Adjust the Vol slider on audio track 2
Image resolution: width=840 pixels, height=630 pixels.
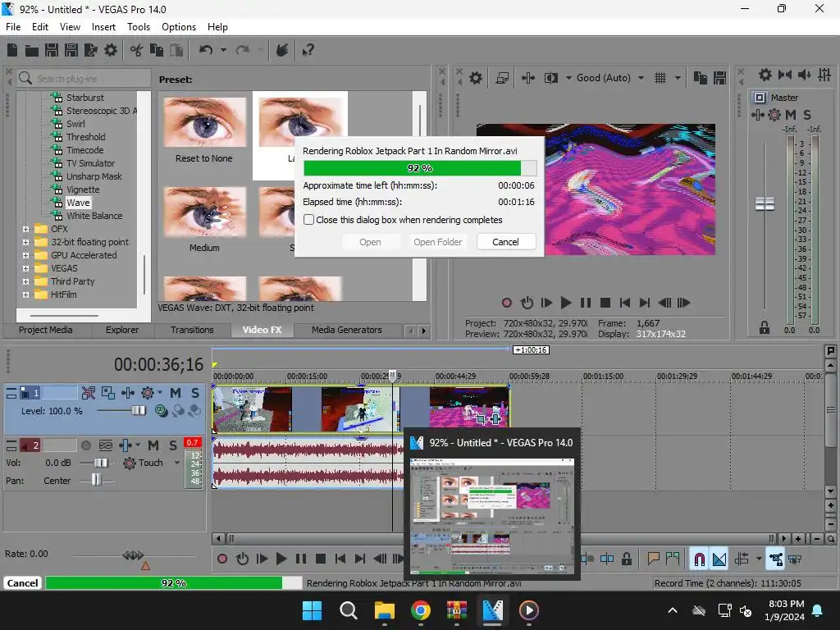pos(101,463)
